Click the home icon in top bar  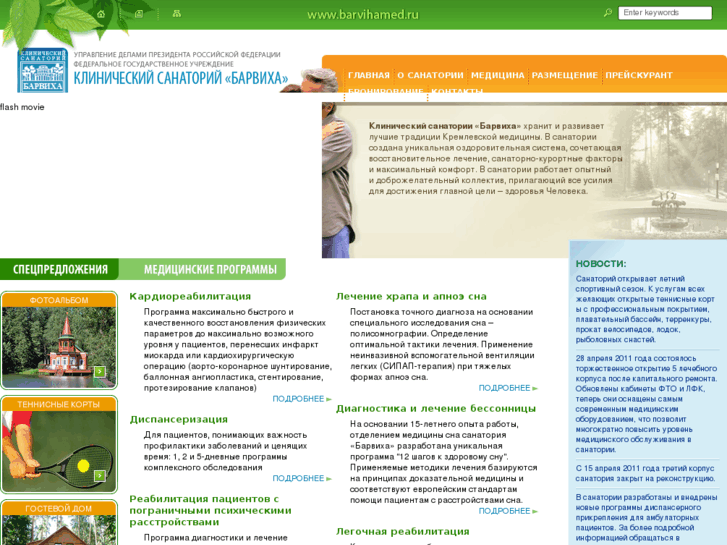click(101, 14)
